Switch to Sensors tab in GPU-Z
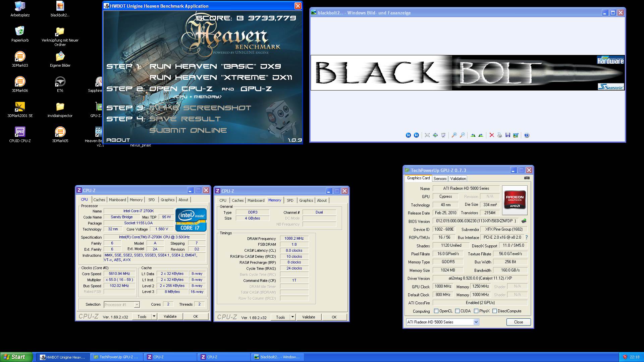This screenshot has height=362, width=644. (440, 179)
